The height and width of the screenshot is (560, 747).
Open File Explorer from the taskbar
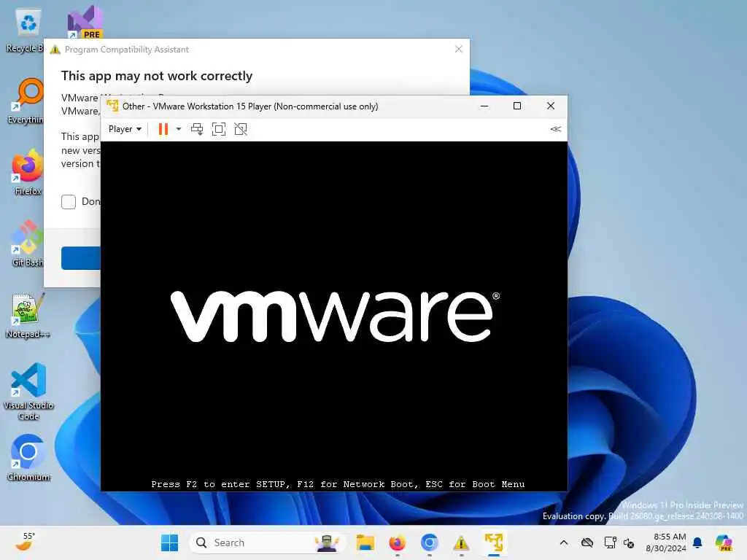pos(365,542)
